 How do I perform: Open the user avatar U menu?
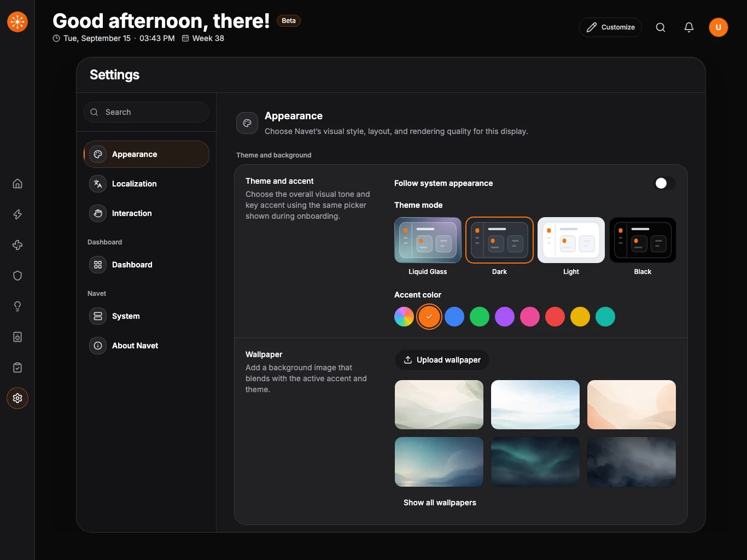pos(719,27)
